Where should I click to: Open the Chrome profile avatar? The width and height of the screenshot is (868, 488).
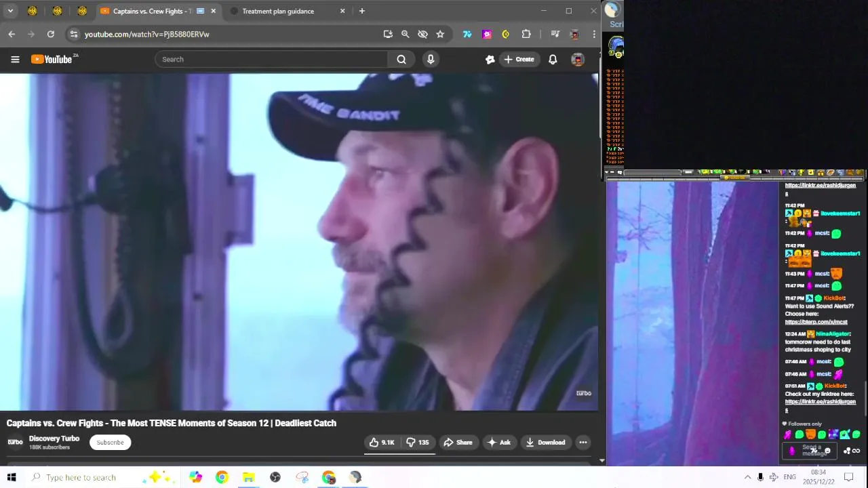(x=574, y=34)
